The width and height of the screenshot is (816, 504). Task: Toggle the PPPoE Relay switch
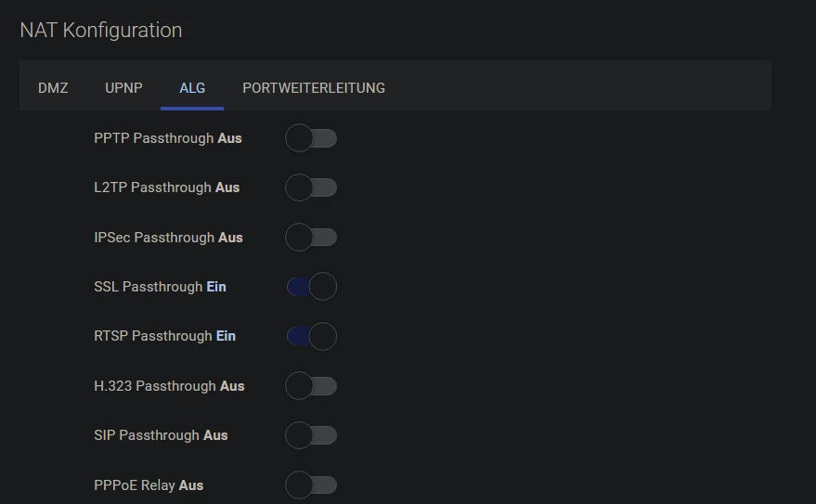pos(311,485)
